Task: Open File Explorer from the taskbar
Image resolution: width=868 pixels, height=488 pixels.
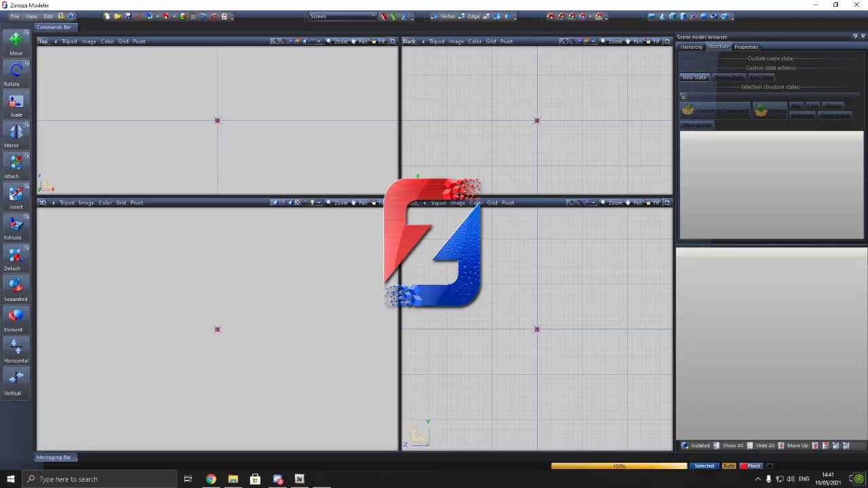Action: click(233, 479)
